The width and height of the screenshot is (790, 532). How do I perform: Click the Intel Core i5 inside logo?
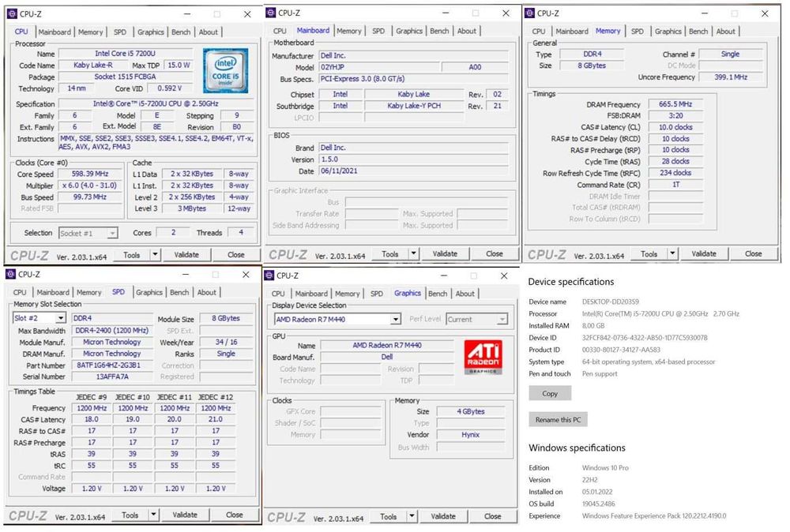225,71
